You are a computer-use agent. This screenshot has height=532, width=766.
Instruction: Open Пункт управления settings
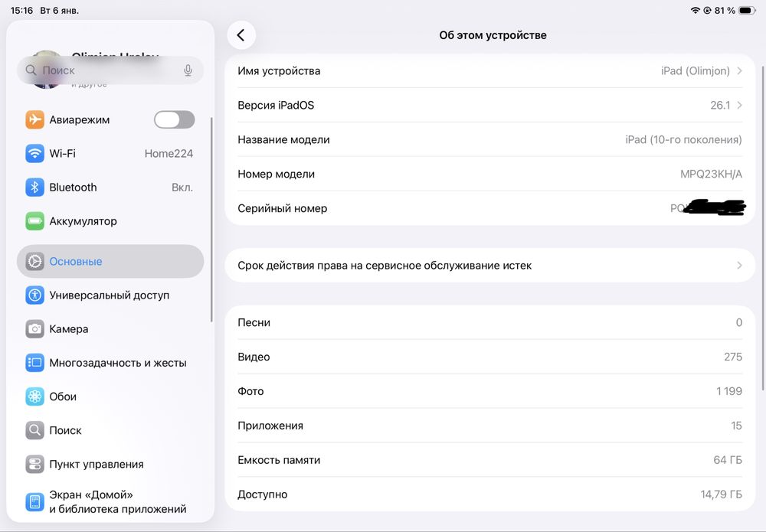pos(110,464)
